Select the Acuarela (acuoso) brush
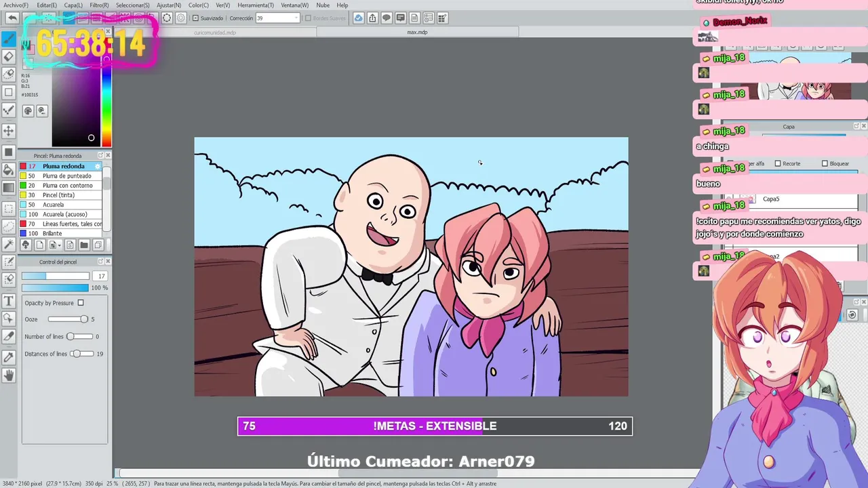The width and height of the screenshot is (868, 488). [61, 214]
